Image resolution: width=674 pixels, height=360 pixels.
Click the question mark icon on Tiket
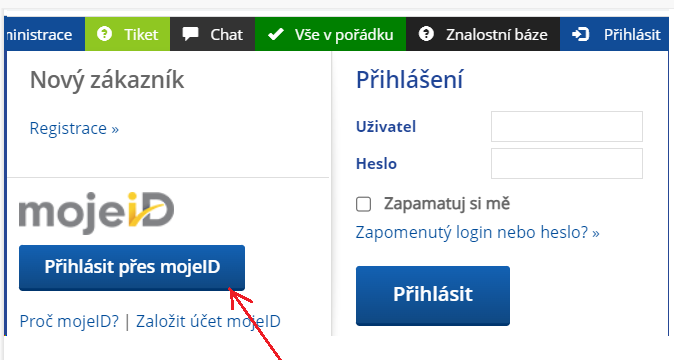(x=104, y=34)
